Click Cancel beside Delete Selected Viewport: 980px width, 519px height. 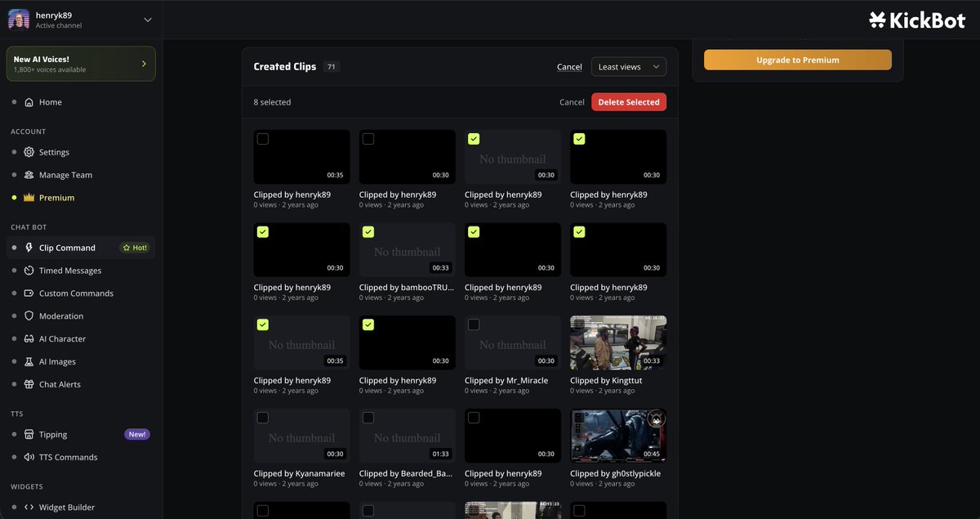pos(572,102)
